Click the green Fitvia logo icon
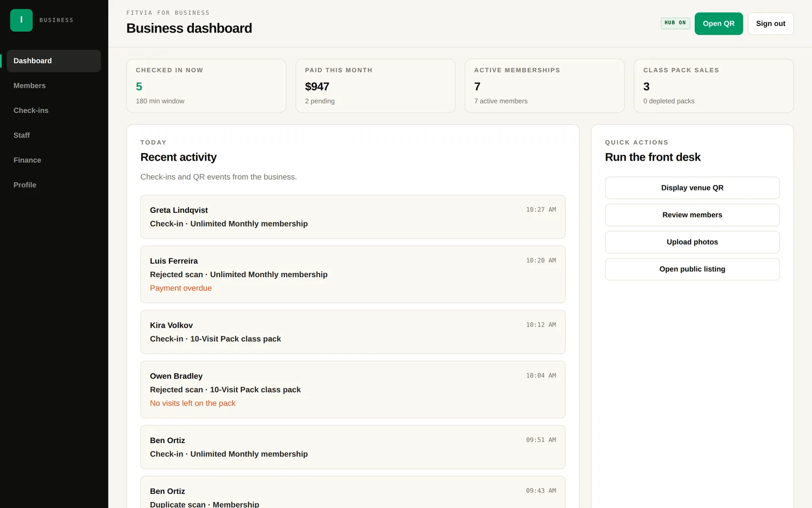The width and height of the screenshot is (812, 508). click(21, 20)
